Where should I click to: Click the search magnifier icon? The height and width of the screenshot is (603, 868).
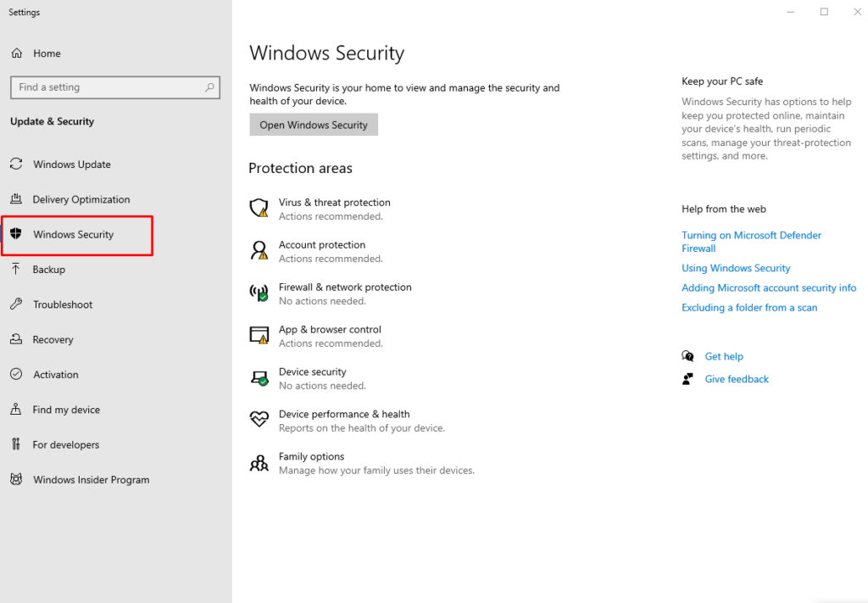coord(209,87)
